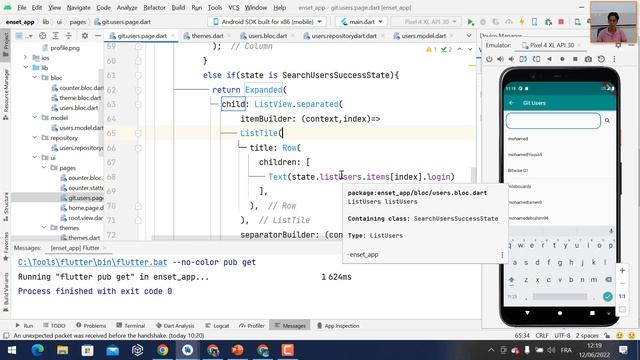Tap 'mohamed' user in emulator list

(x=518, y=139)
